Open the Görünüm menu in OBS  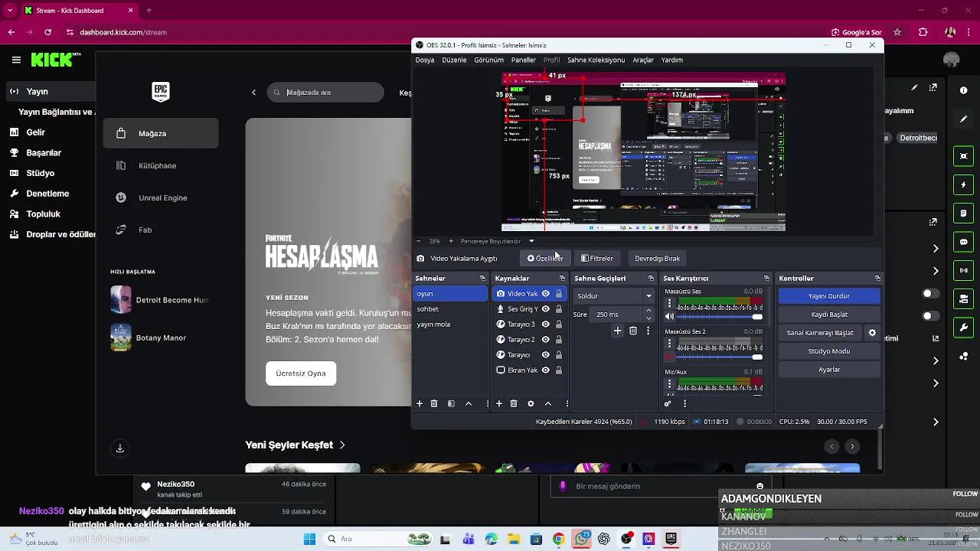(x=489, y=60)
